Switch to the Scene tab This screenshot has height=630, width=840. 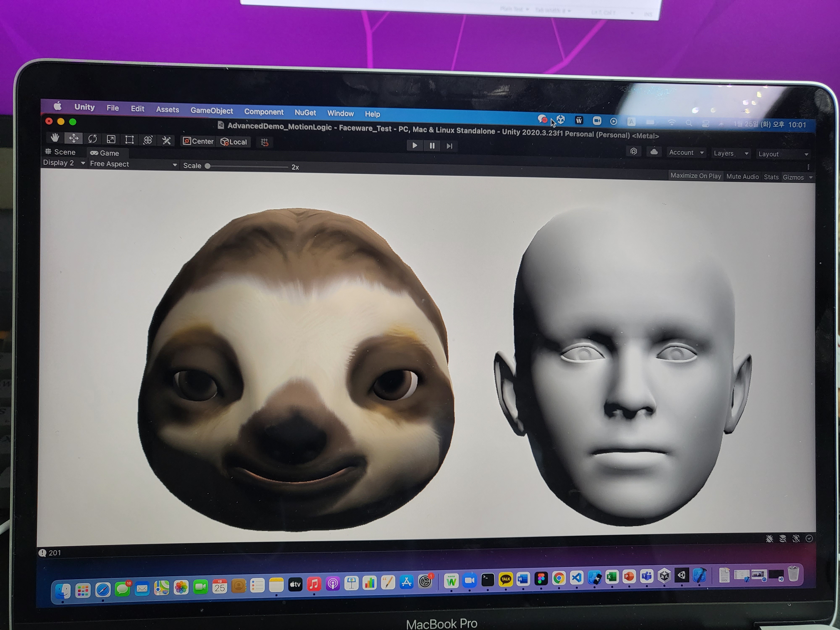[x=61, y=152]
